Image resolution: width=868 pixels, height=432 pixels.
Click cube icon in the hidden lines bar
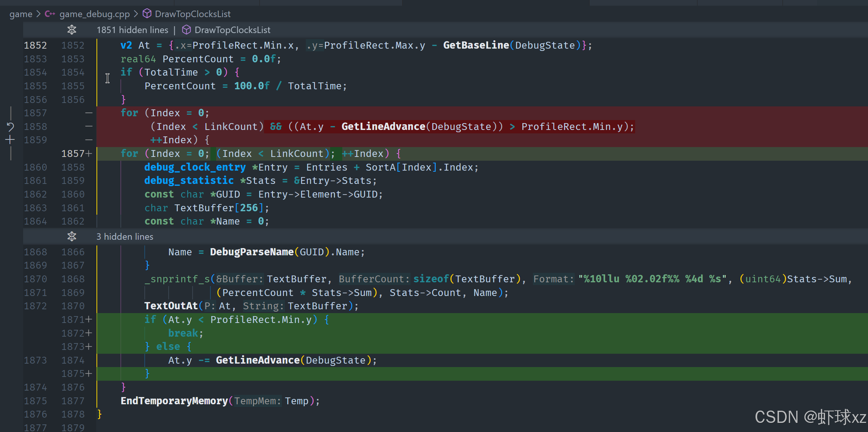point(187,30)
